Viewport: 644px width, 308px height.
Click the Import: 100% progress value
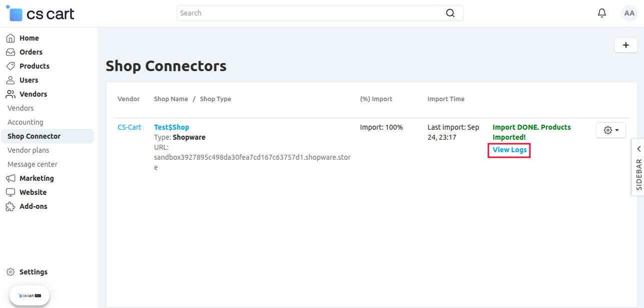click(x=381, y=127)
